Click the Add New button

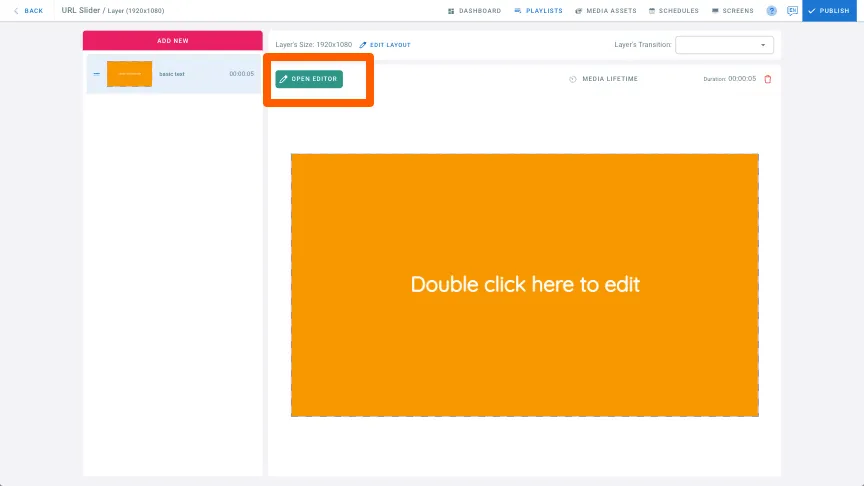click(172, 40)
